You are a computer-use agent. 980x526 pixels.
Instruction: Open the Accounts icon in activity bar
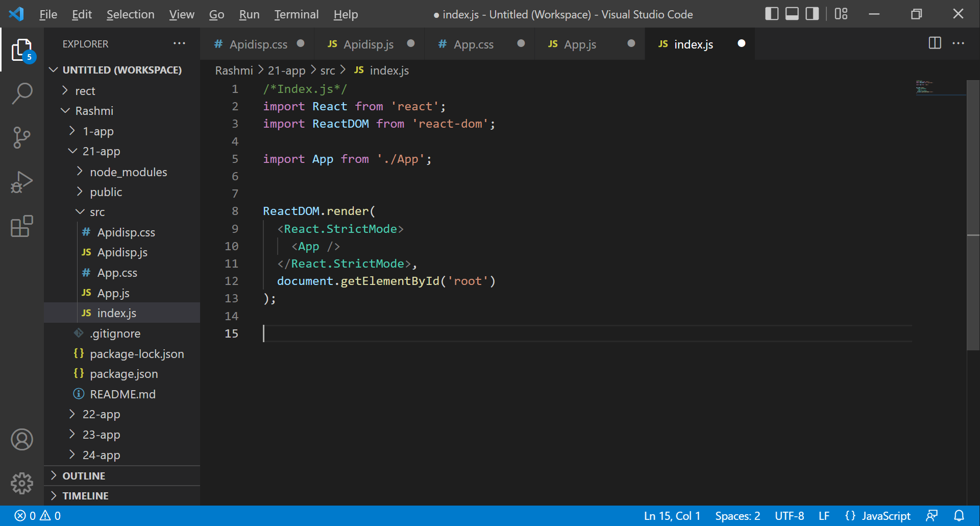22,440
